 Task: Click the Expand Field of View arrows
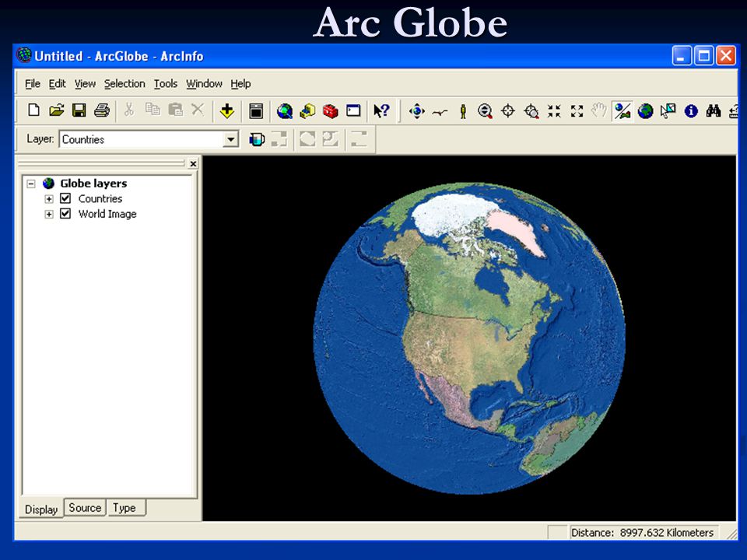pos(577,111)
